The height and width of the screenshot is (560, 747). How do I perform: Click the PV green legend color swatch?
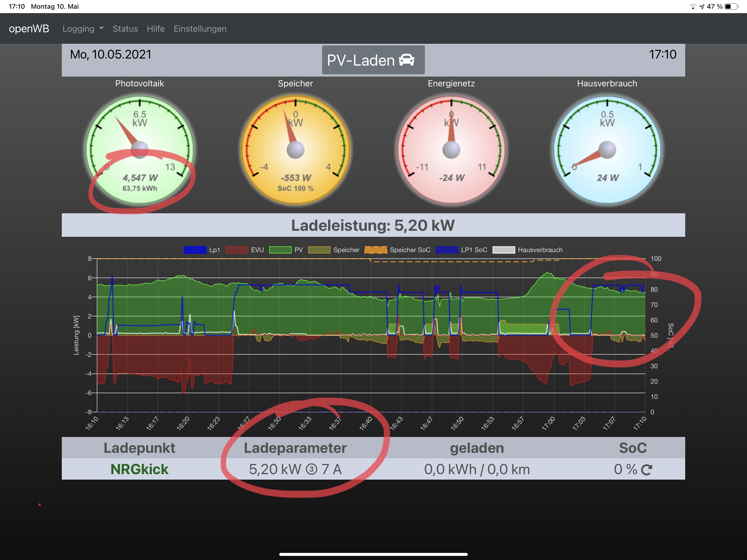coord(280,250)
